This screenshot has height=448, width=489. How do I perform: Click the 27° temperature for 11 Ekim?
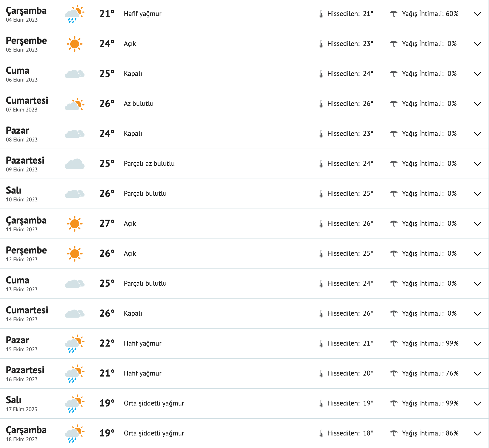pyautogui.click(x=107, y=223)
